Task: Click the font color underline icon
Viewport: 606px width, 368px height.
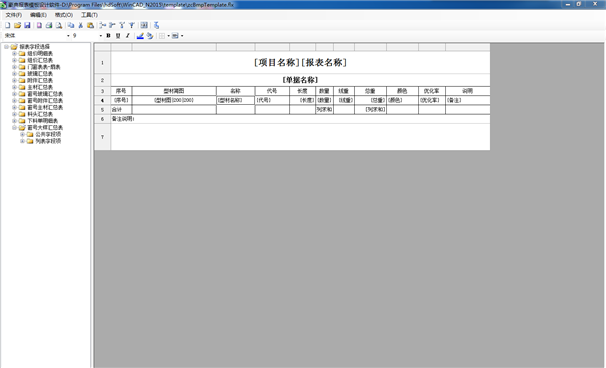Action: [x=140, y=36]
